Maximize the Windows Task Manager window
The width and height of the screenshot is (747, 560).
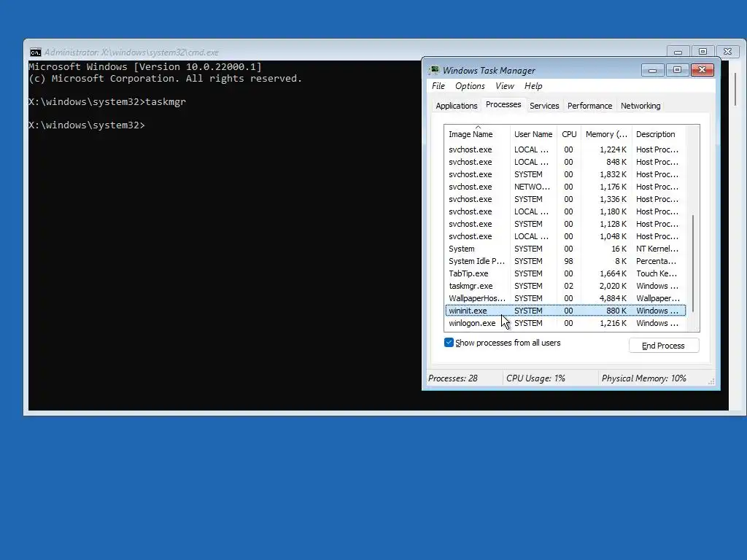[x=677, y=71]
